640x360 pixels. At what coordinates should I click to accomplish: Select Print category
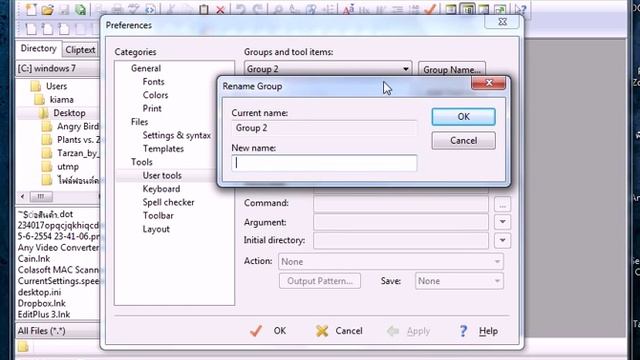click(152, 109)
